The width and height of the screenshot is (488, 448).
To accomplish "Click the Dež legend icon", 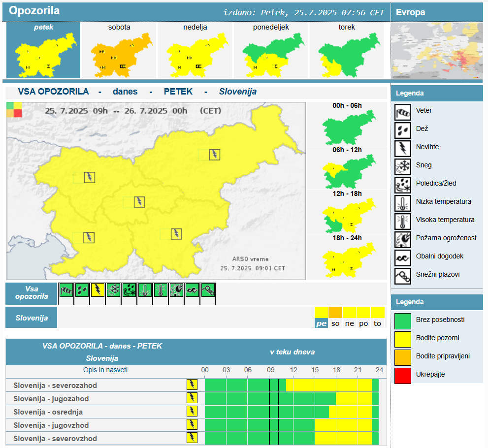I will point(403,130).
